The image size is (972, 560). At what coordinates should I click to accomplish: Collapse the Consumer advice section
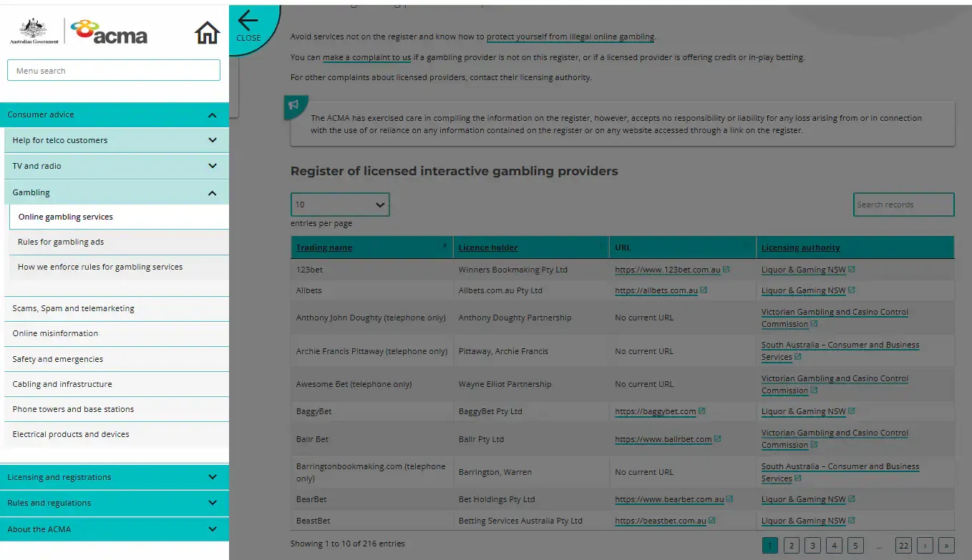[213, 115]
